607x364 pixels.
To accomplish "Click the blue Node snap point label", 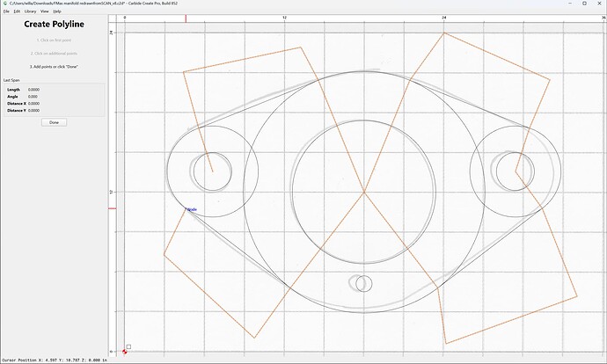I will tap(192, 209).
